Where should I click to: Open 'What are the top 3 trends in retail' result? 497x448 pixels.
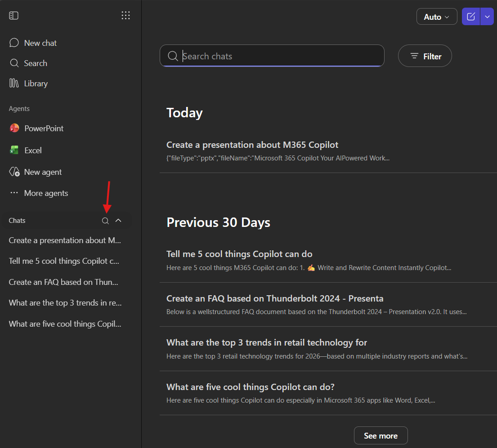(267, 342)
